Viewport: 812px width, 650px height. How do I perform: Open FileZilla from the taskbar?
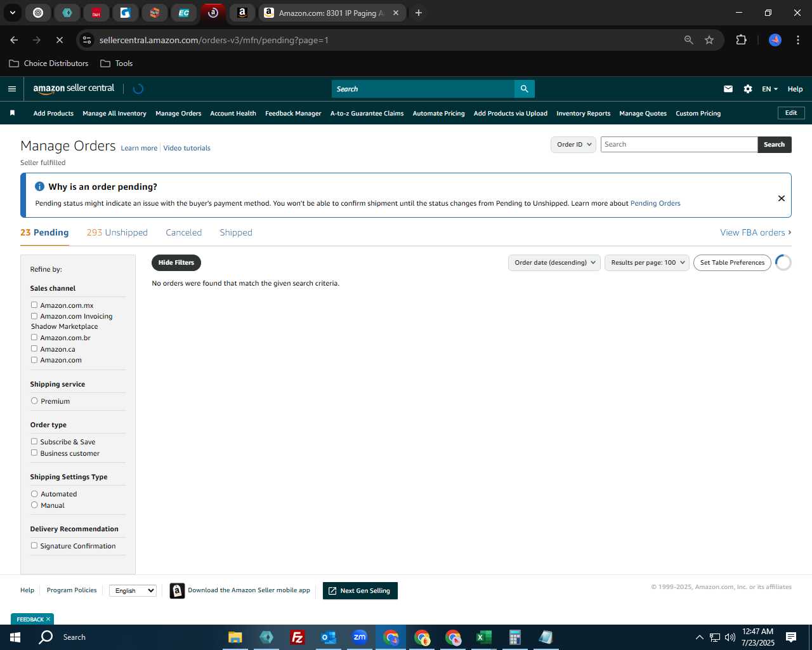(x=298, y=637)
